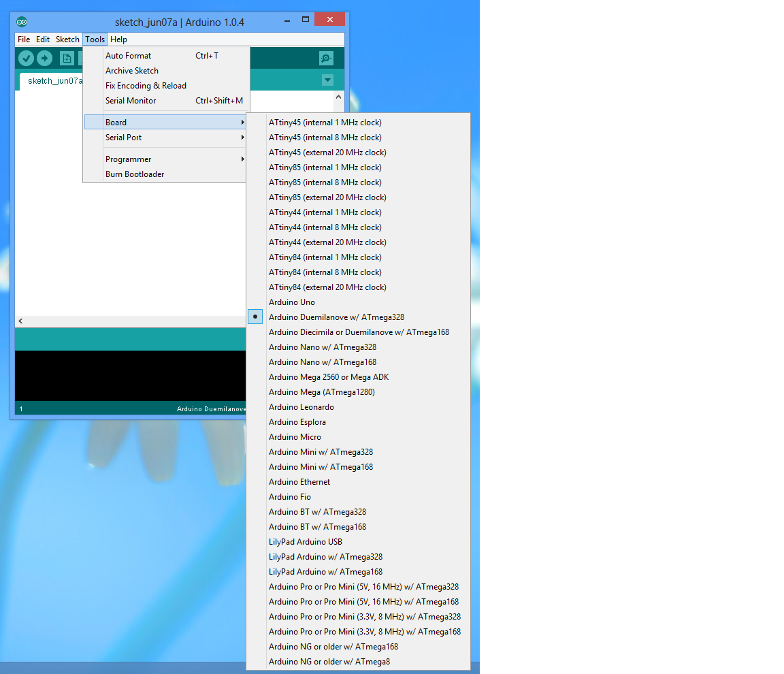
Task: Choose Arduino Nano w/ ATmega328
Action: pos(358,347)
